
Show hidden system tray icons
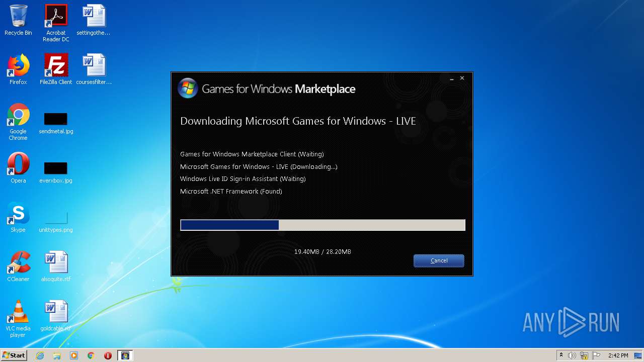[x=561, y=355]
